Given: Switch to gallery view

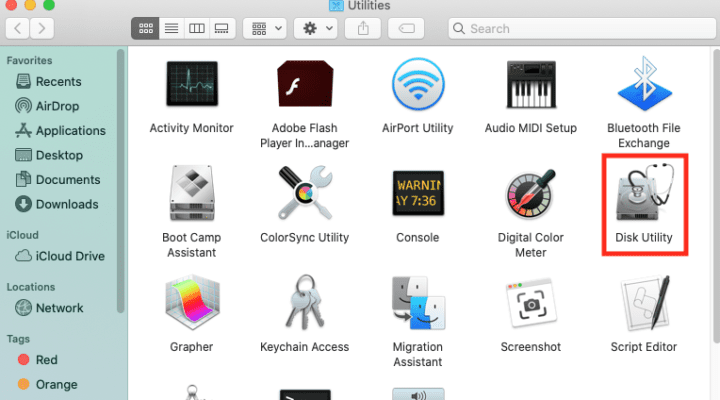Looking at the screenshot, I should pyautogui.click(x=222, y=28).
